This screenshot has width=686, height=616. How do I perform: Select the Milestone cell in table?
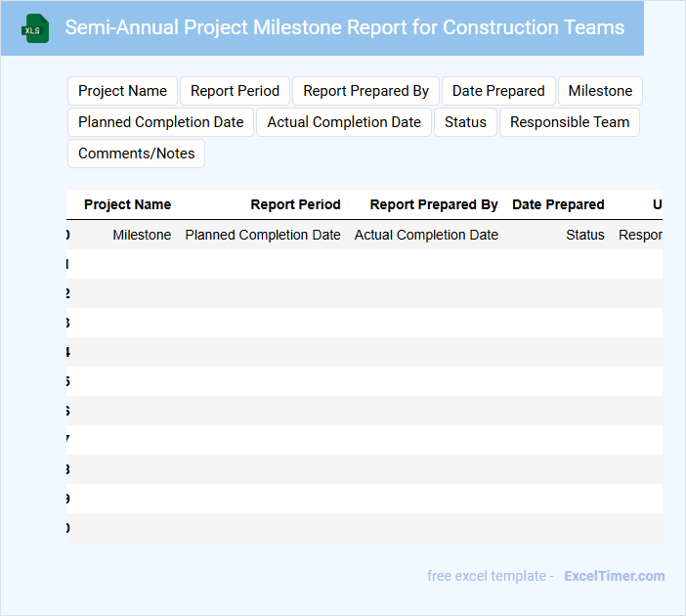[x=142, y=235]
